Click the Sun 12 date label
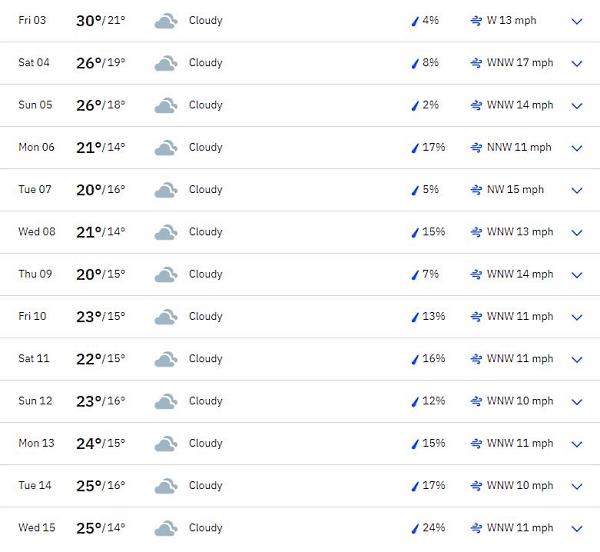Viewport: 600px width, 552px height. (x=35, y=401)
